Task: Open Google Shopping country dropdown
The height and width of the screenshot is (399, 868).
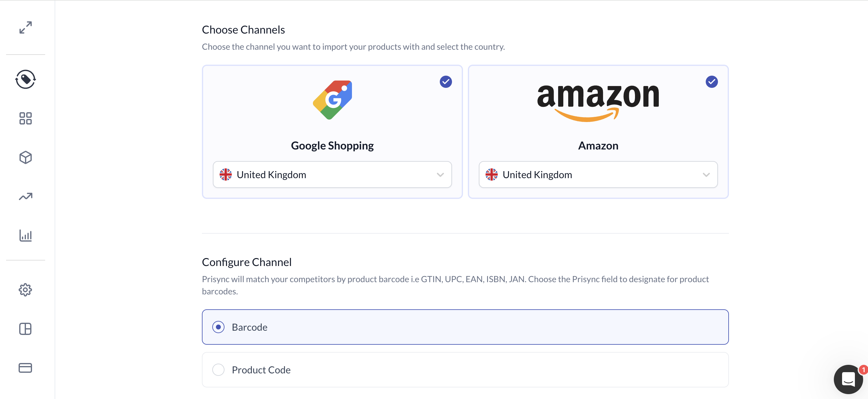Action: coord(332,174)
